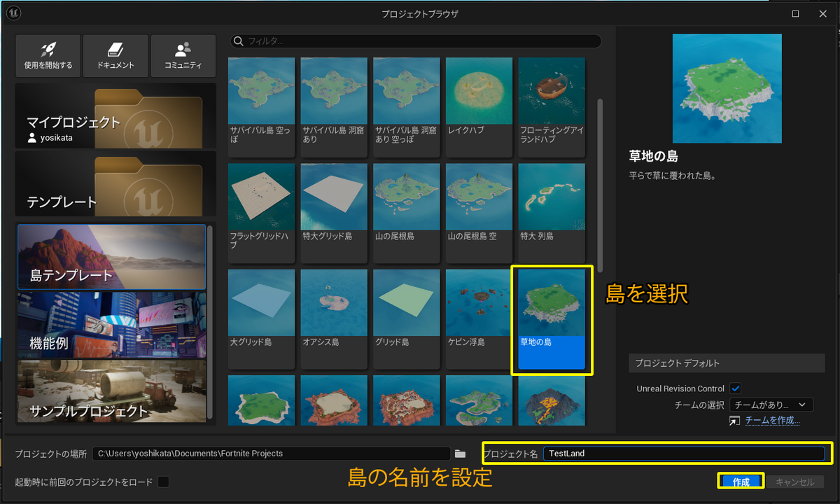The width and height of the screenshot is (840, 504).
Task: Click the 使用を開始する rocket button
Action: tap(48, 55)
